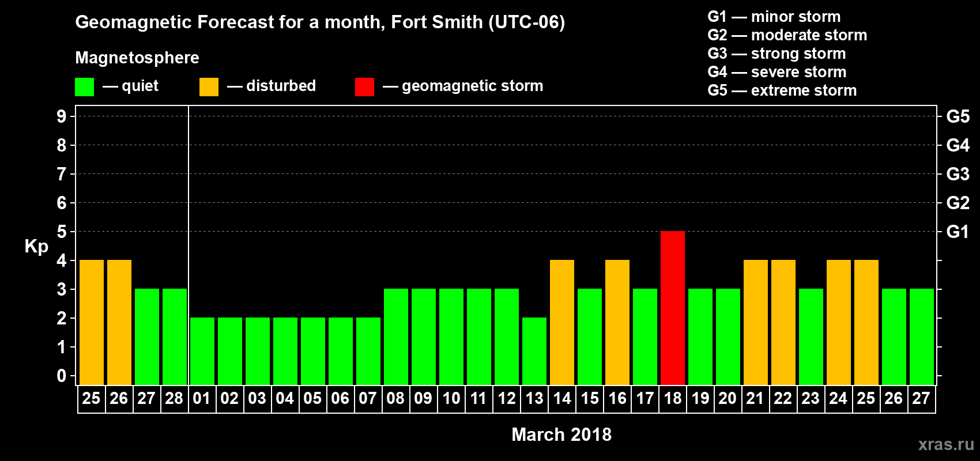The height and width of the screenshot is (461, 980).
Task: Click the G4 label on right axis
Action: coord(958,145)
